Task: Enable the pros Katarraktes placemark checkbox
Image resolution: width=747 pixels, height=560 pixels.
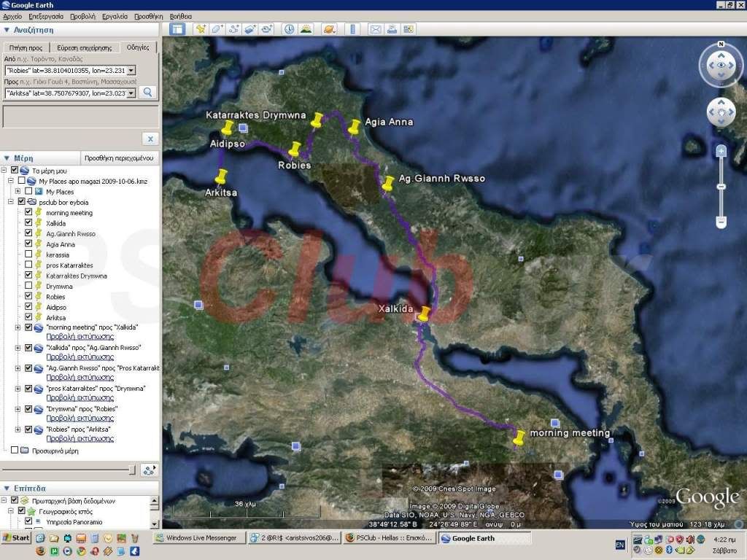Action: [28, 264]
